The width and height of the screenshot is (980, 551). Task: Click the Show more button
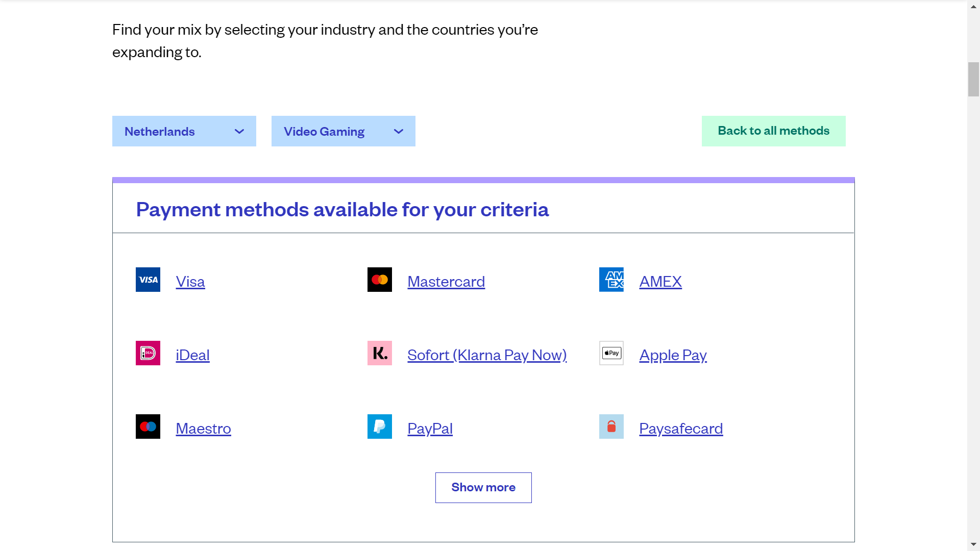pyautogui.click(x=483, y=488)
